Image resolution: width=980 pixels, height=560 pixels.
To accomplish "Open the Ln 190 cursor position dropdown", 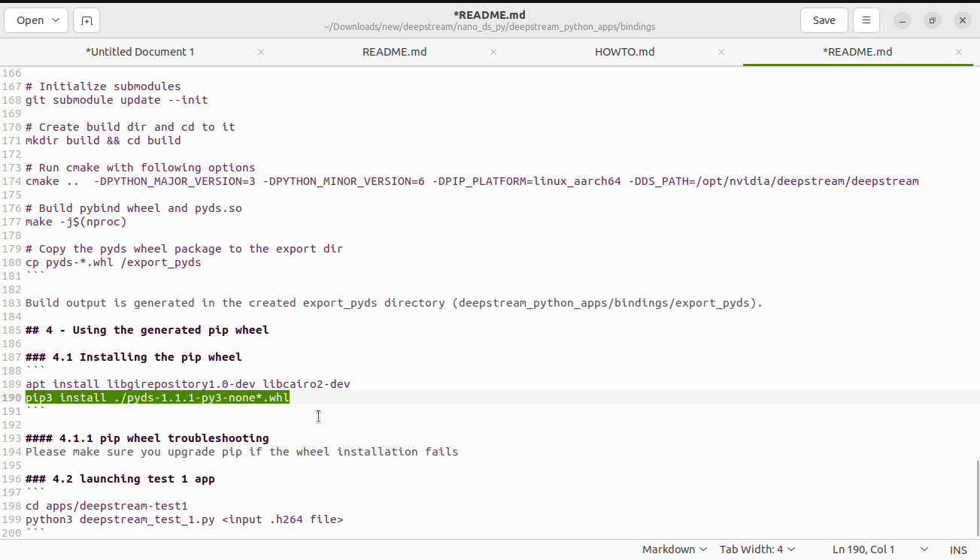I will [863, 549].
